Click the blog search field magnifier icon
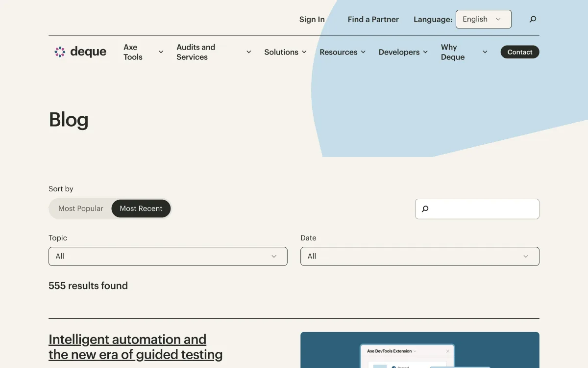The image size is (588, 368). point(425,209)
